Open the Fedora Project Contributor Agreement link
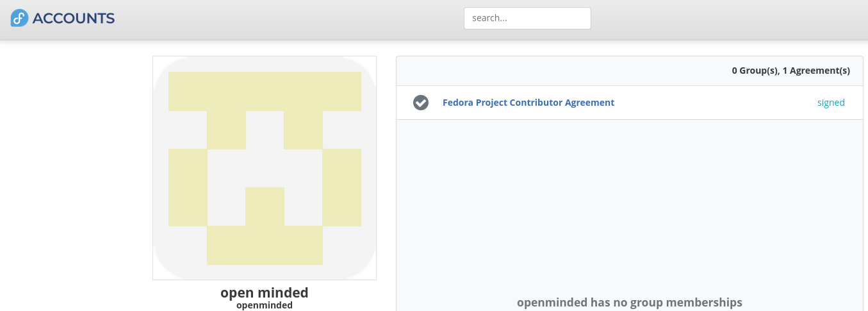 [x=528, y=103]
